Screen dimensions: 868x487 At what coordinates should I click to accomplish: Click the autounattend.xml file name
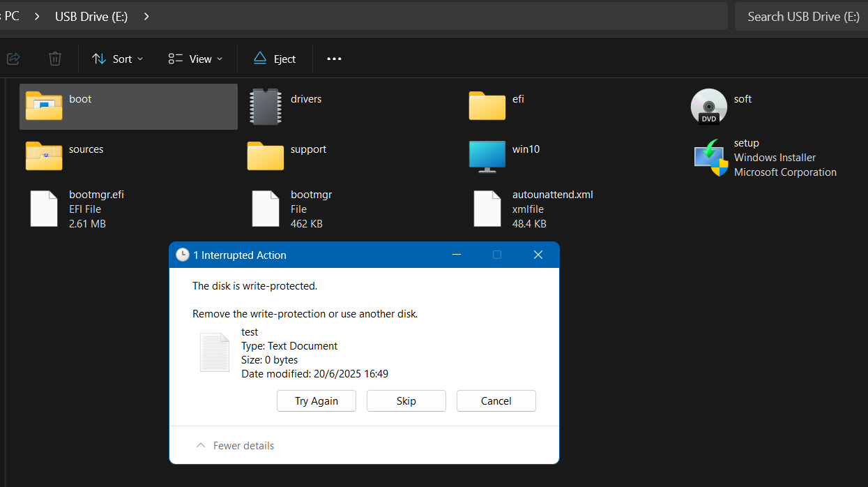(x=552, y=195)
